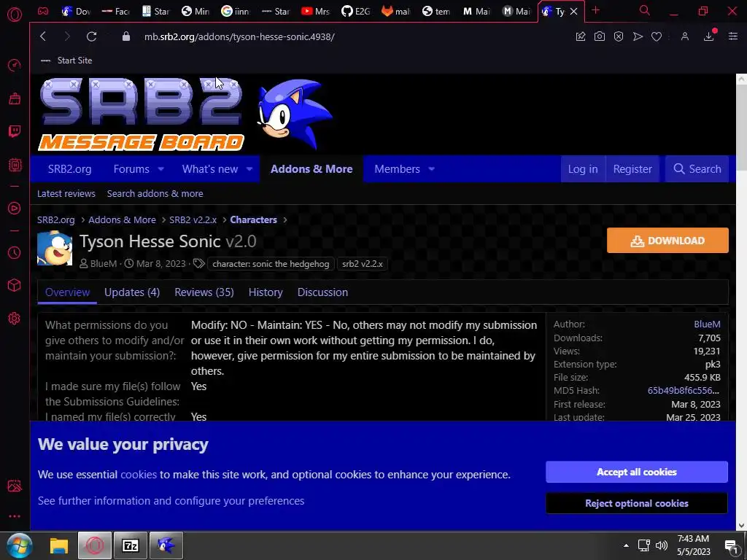Go back to previous page
This screenshot has height=560, width=747.
43,36
